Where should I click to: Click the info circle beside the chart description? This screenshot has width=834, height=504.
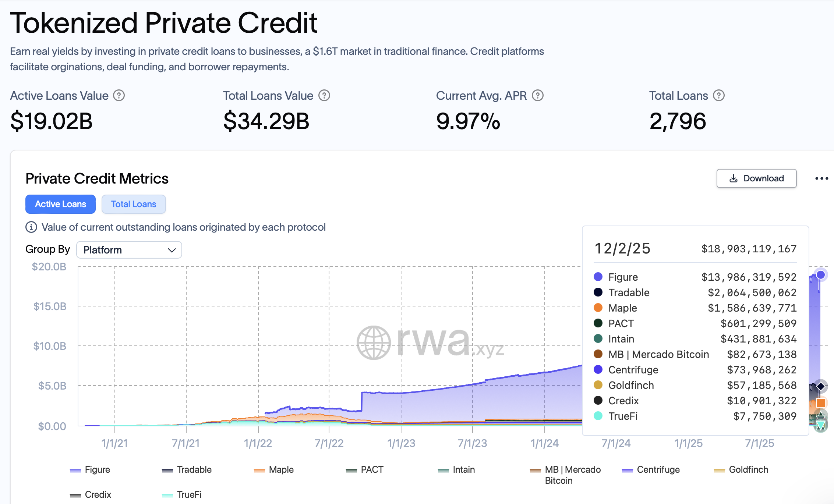(31, 227)
